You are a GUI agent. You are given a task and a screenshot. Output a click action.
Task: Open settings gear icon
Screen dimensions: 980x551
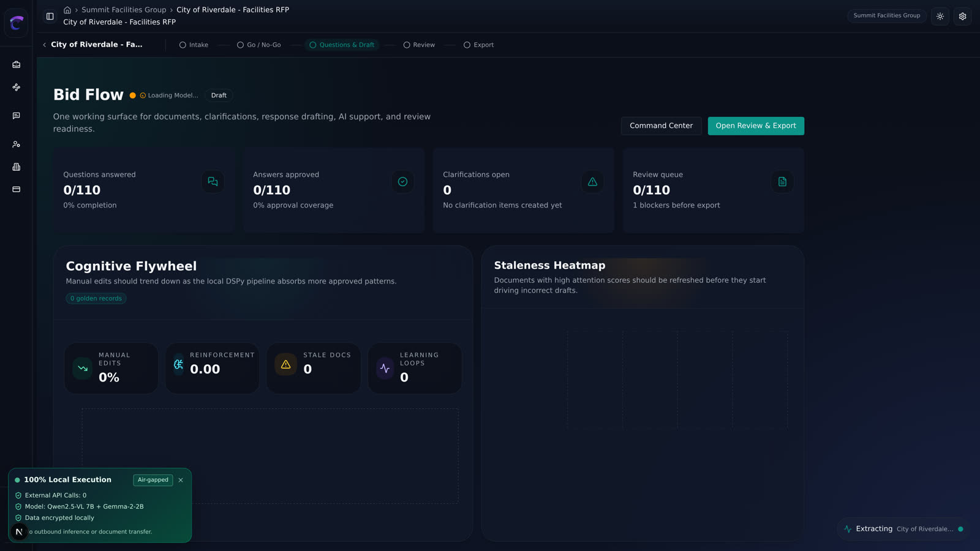pos(963,17)
